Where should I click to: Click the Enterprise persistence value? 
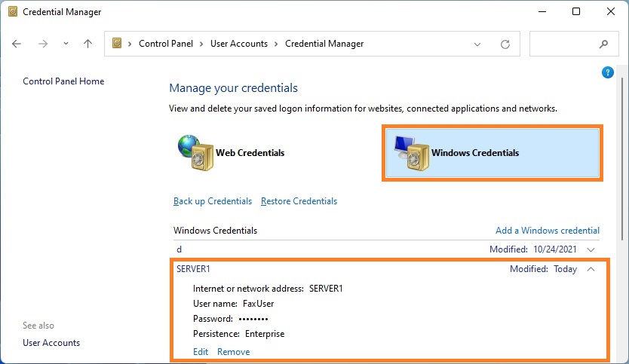265,334
